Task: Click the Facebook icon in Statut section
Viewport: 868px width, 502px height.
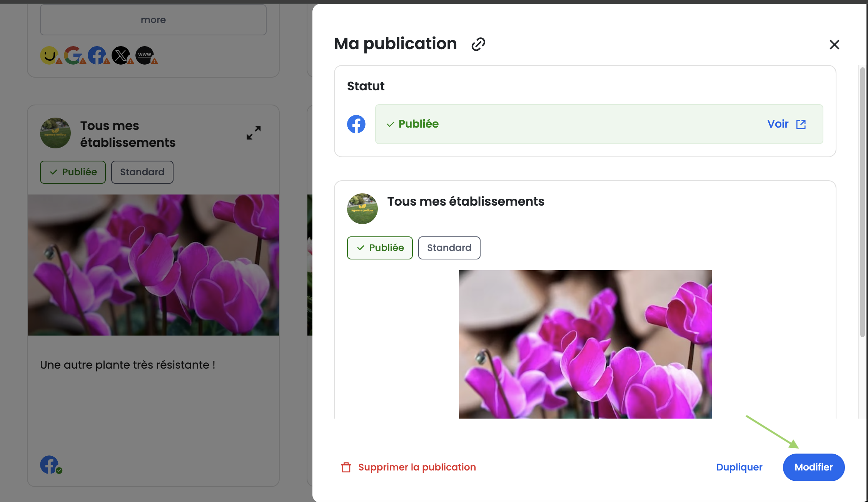Action: [x=356, y=124]
